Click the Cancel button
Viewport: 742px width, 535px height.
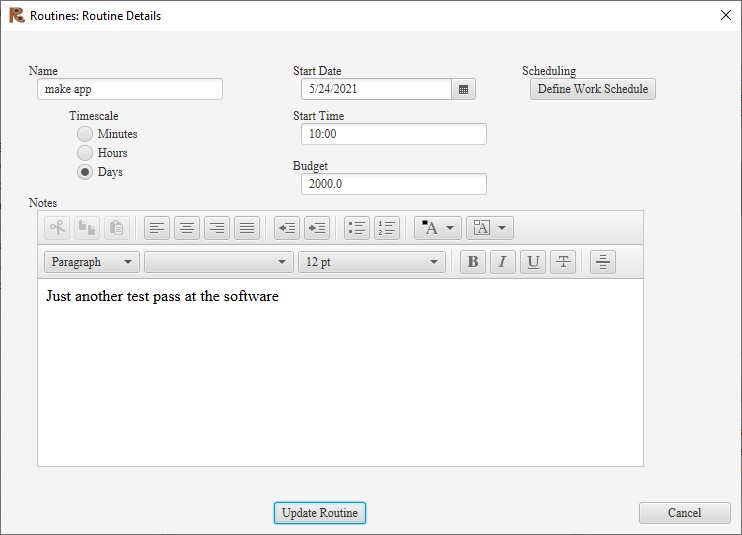click(x=685, y=513)
